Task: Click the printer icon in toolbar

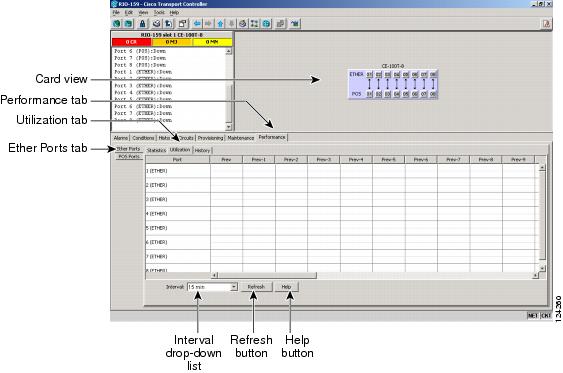Action: coord(157,24)
